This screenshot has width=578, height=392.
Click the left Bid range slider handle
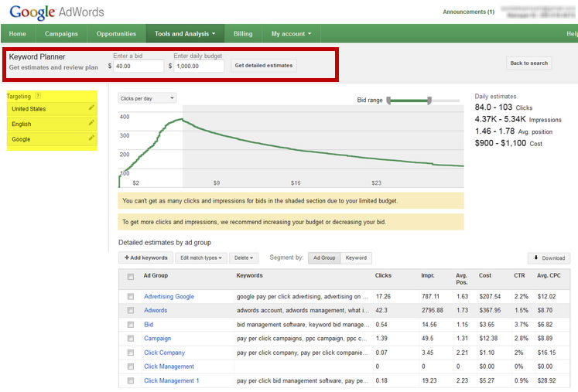[388, 101]
